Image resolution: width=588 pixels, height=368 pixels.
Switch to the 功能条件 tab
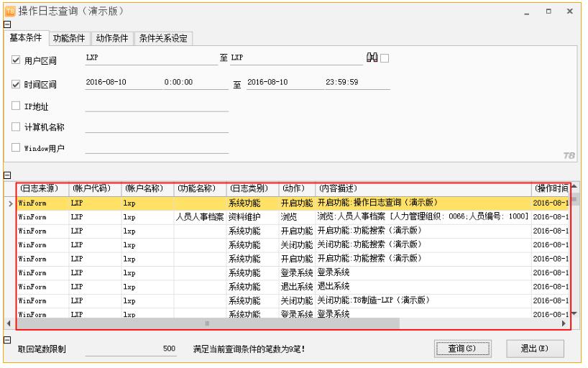coord(70,37)
